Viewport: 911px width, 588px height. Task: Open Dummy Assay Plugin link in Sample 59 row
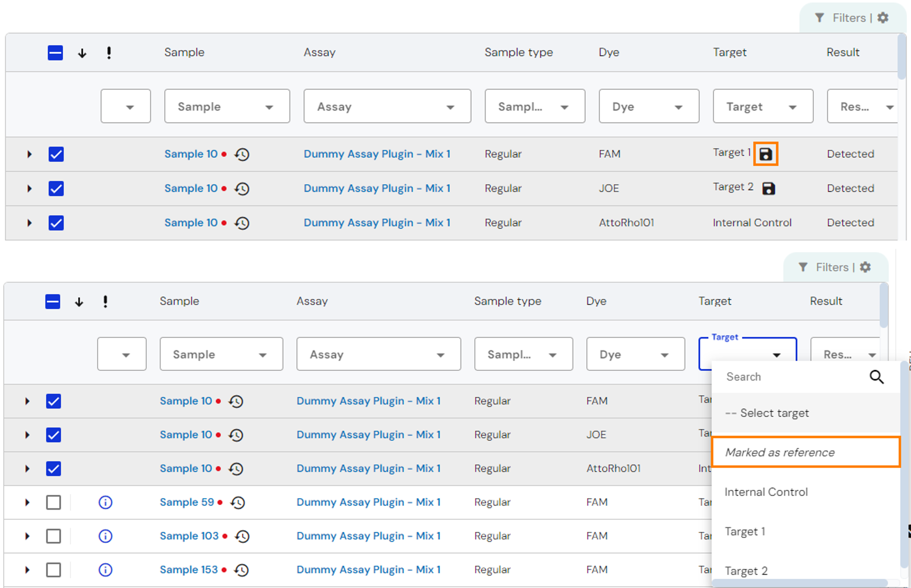click(368, 503)
